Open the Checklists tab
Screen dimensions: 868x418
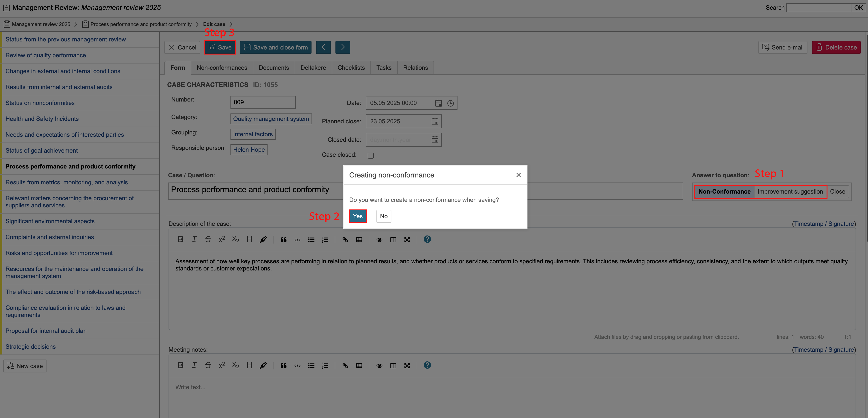351,68
